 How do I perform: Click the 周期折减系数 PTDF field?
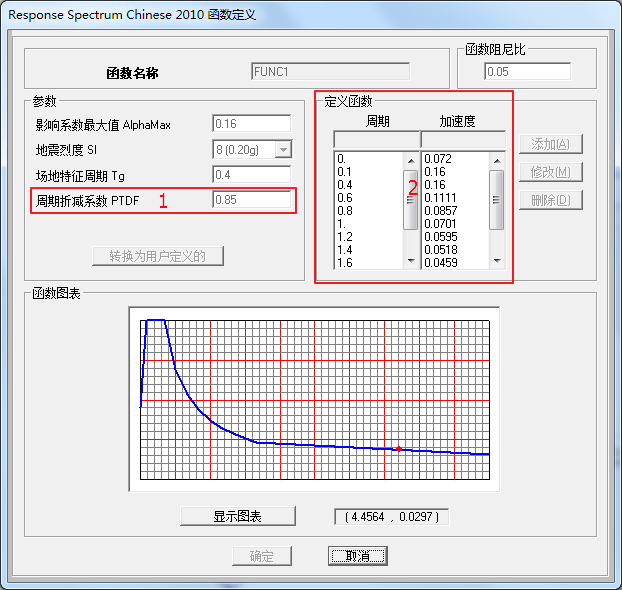pyautogui.click(x=251, y=200)
